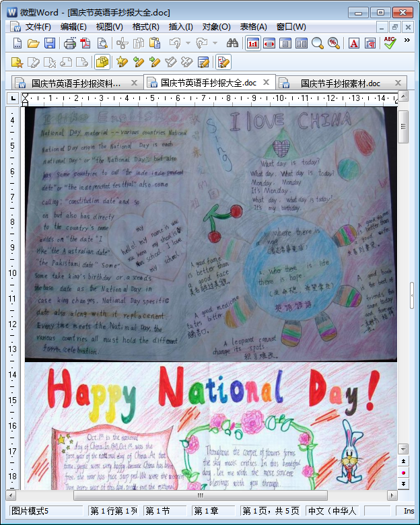The image size is (420, 525).
Task: Toggle track changes mode button
Action: click(x=223, y=63)
